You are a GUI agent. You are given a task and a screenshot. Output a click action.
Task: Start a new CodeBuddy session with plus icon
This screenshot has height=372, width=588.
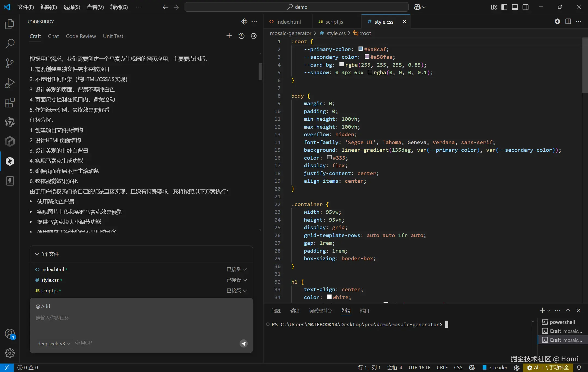pyautogui.click(x=229, y=36)
